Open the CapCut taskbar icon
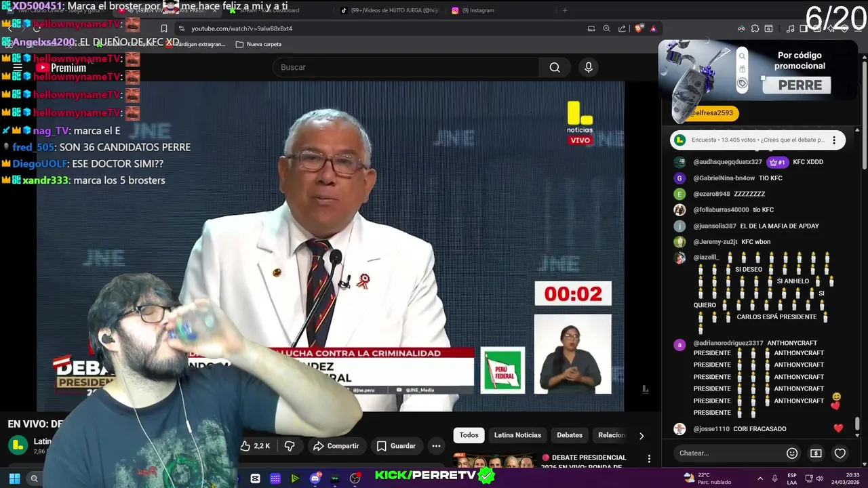The image size is (868, 488). pos(255,479)
